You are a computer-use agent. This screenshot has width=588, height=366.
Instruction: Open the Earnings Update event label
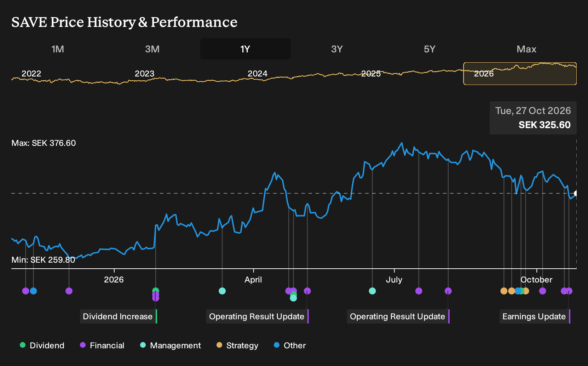coord(535,316)
